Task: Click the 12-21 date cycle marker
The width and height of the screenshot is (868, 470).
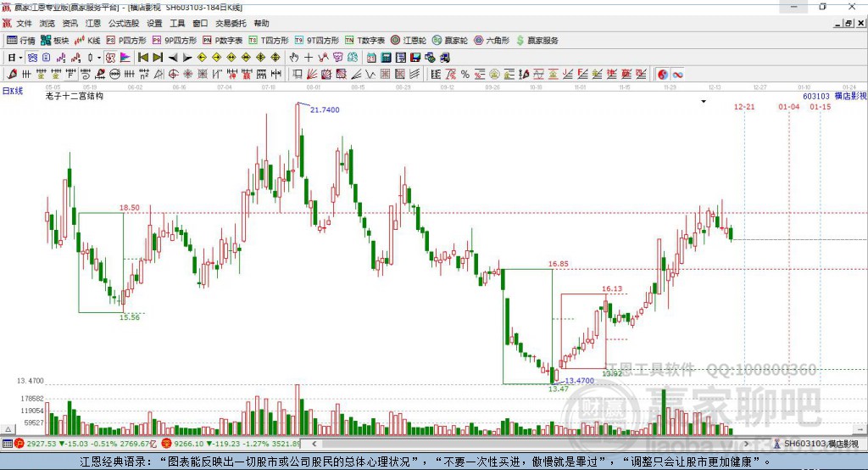Action: point(744,106)
